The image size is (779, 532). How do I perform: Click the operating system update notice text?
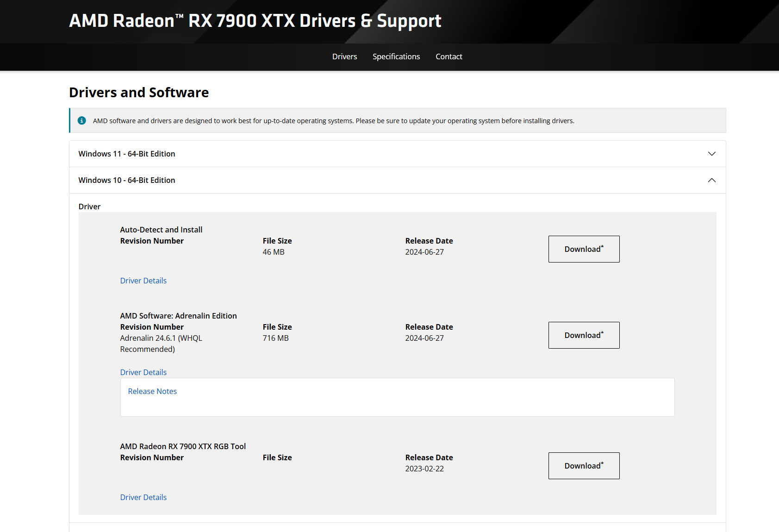coord(334,121)
